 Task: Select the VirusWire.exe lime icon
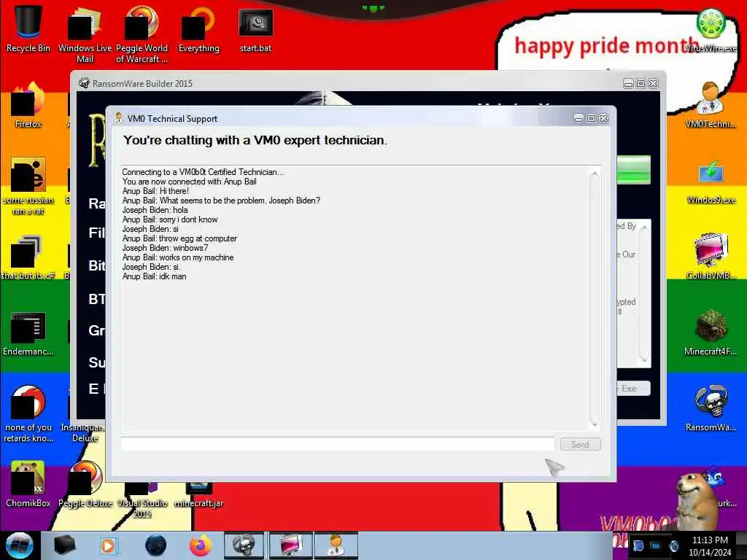point(711,28)
